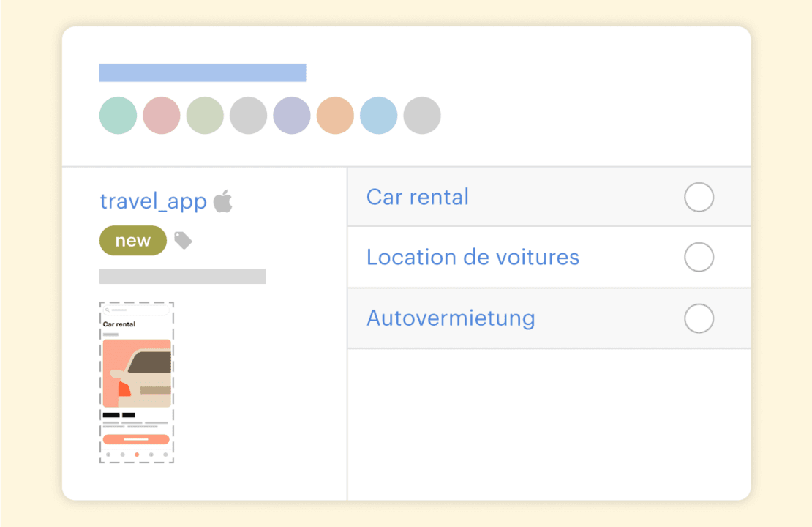Click the search magnifier in the phone preview
The width and height of the screenshot is (812, 527).
tap(108, 310)
